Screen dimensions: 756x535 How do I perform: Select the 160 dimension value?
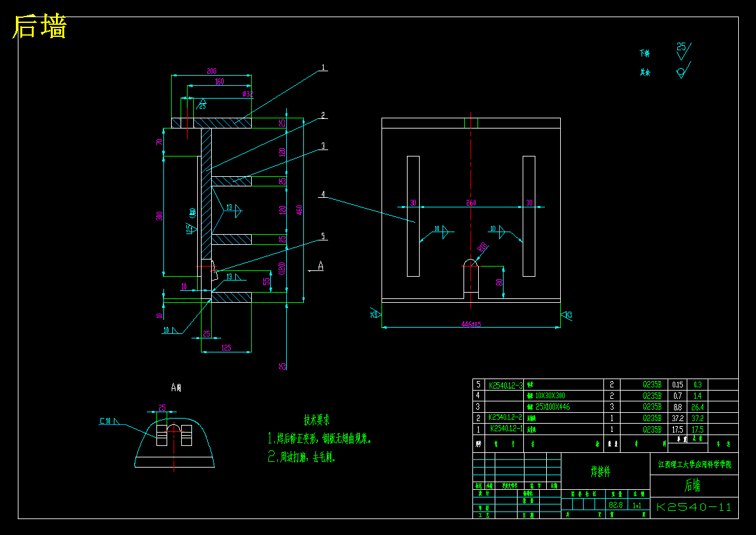coord(219,81)
